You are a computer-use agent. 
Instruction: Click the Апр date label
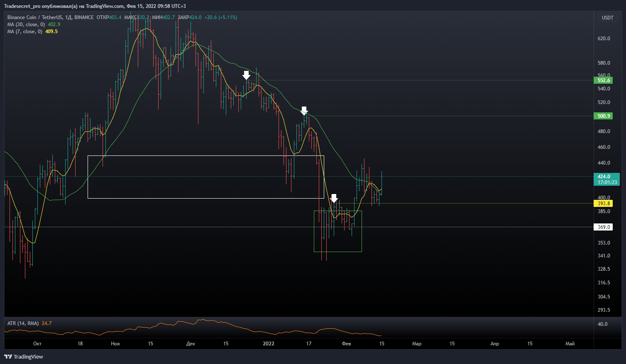[494, 344]
